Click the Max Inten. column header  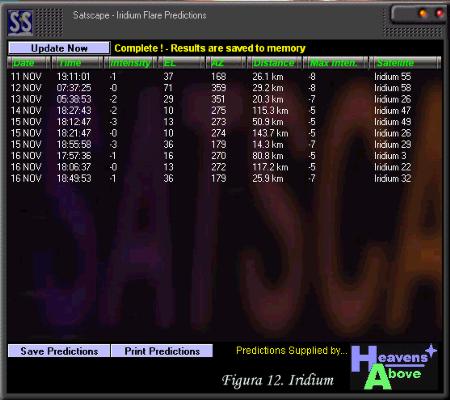pos(336,63)
